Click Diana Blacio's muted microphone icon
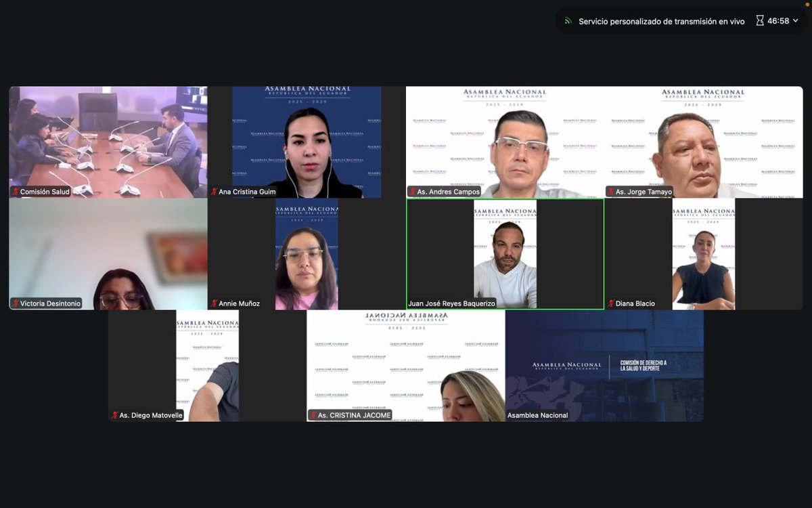This screenshot has width=812, height=508. 610,303
